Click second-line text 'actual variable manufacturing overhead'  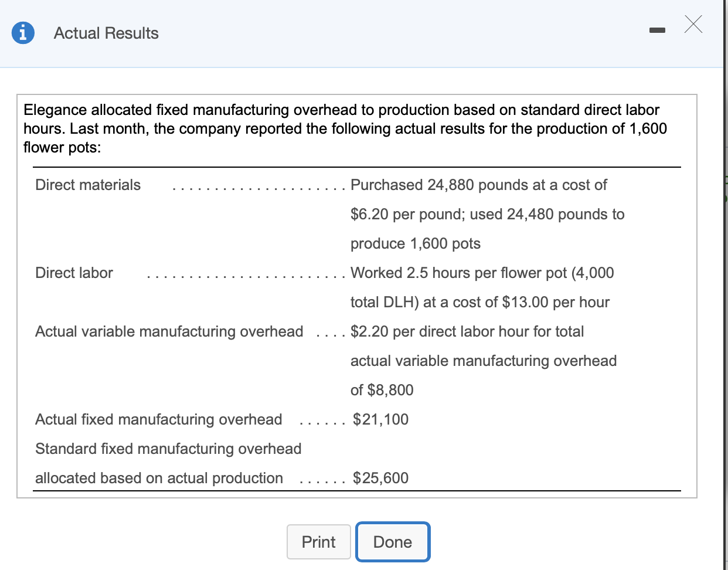[x=484, y=361]
